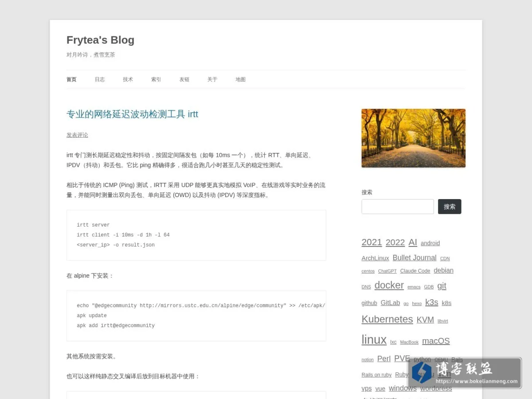Click the paragraph starting irtt 专门测长期延迟
Image resolution: width=532 pixels, height=399 pixels.
coord(191,160)
